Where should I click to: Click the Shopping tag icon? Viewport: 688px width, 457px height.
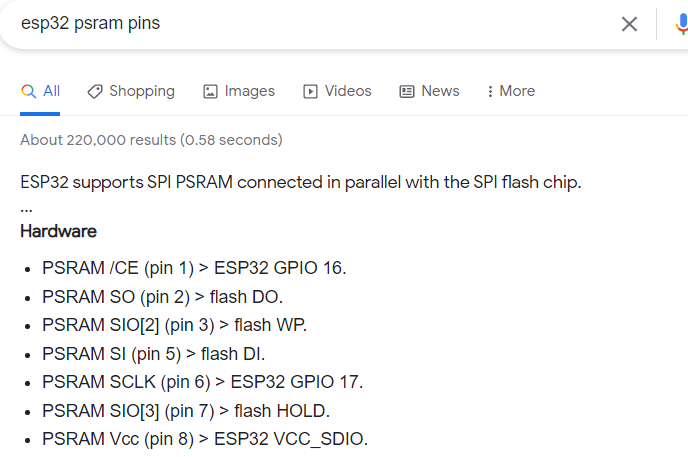[x=95, y=91]
